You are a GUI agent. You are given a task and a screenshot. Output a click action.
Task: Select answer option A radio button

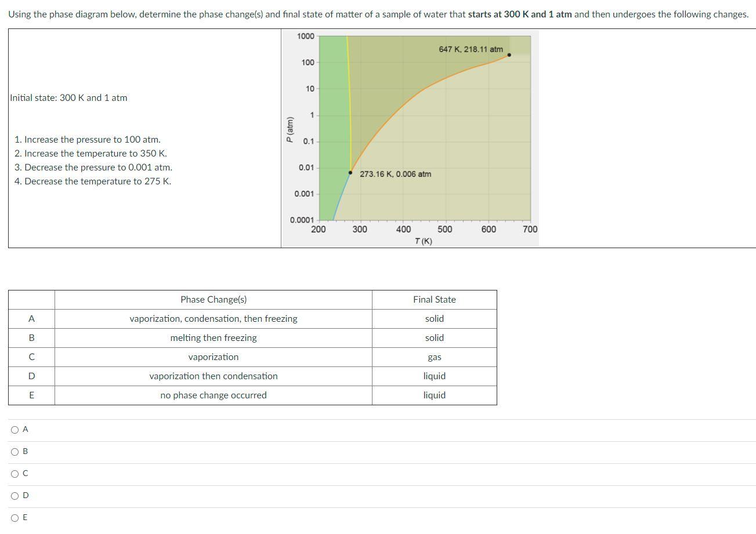tap(15, 430)
